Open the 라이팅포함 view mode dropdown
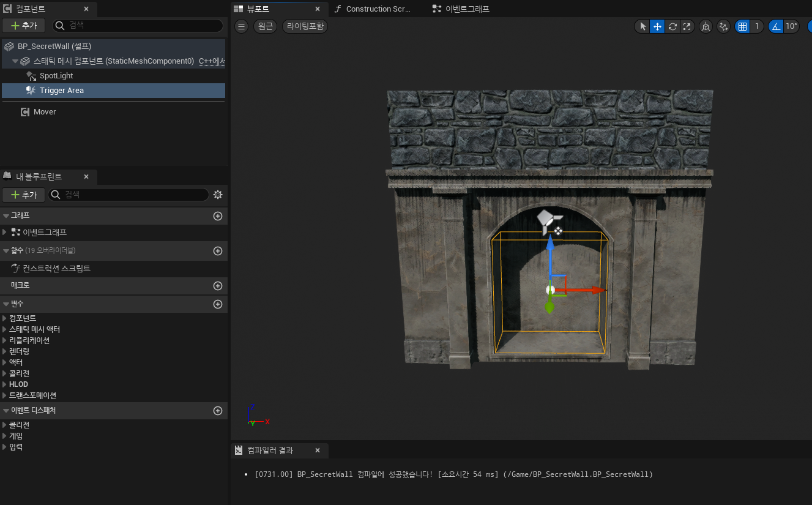 [305, 26]
